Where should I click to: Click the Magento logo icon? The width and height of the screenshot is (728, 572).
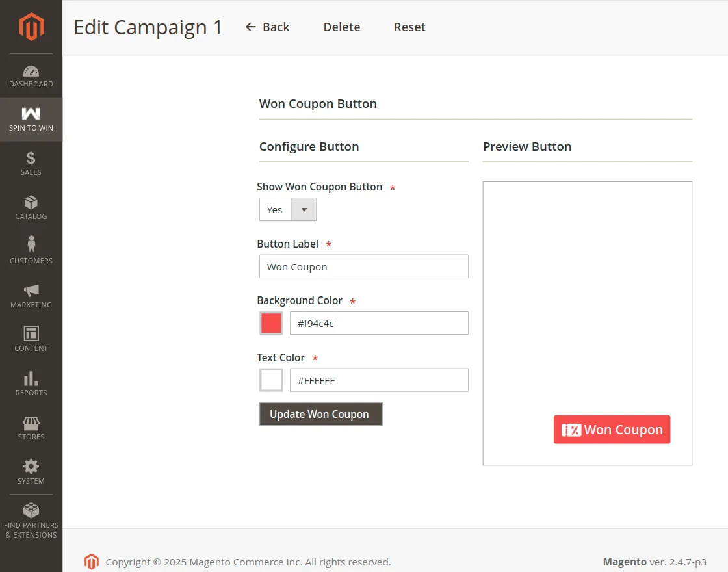click(x=31, y=27)
